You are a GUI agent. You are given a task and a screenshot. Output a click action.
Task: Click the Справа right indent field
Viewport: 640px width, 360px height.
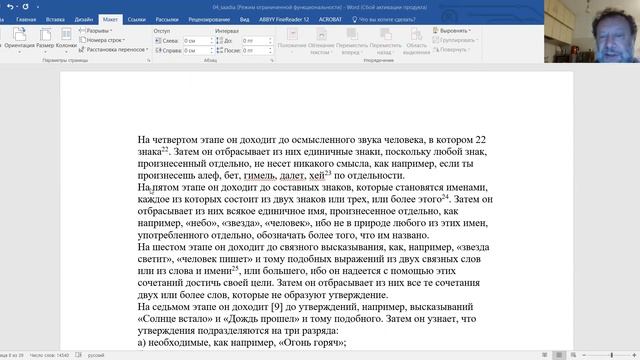196,51
